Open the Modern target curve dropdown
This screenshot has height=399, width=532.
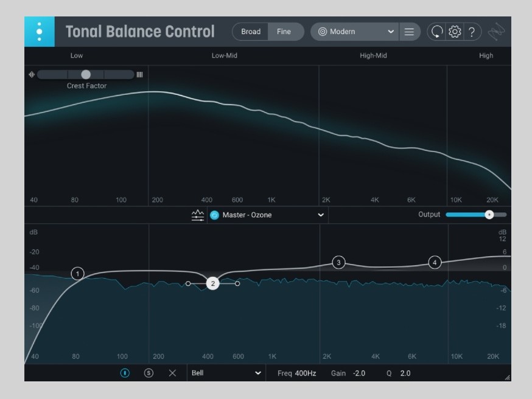[352, 32]
